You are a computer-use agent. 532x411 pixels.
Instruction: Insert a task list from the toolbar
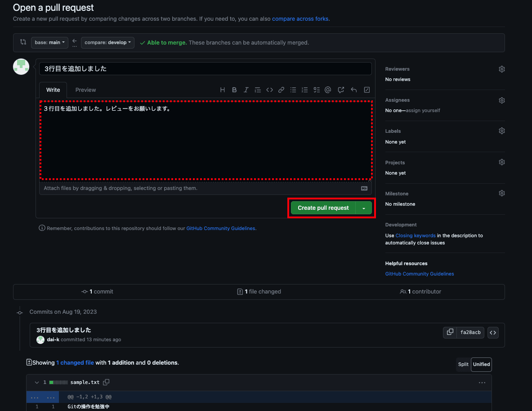pos(317,90)
